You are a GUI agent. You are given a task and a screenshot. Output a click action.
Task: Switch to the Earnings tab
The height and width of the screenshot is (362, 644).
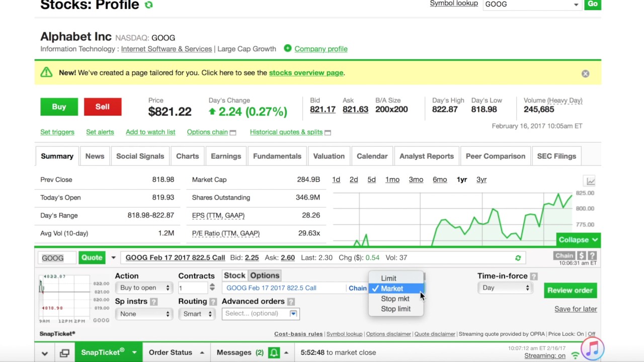tap(226, 156)
